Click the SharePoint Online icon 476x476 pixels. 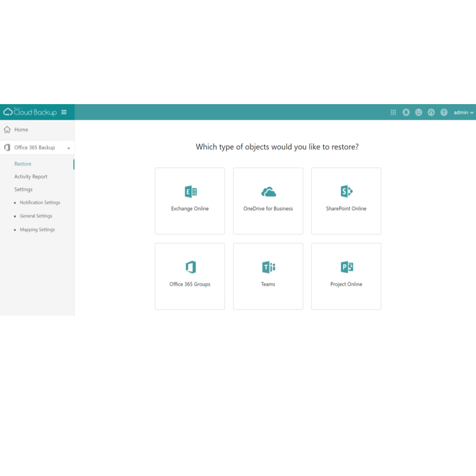pos(346,191)
